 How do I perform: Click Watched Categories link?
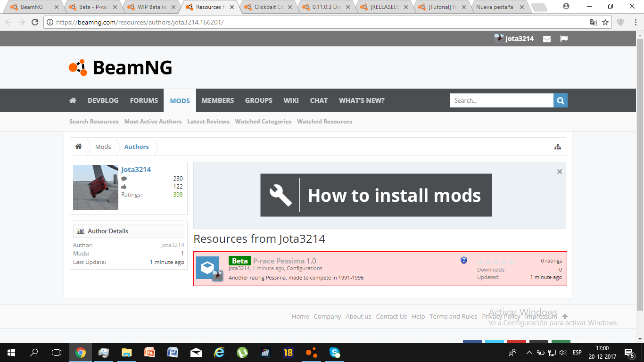(263, 122)
